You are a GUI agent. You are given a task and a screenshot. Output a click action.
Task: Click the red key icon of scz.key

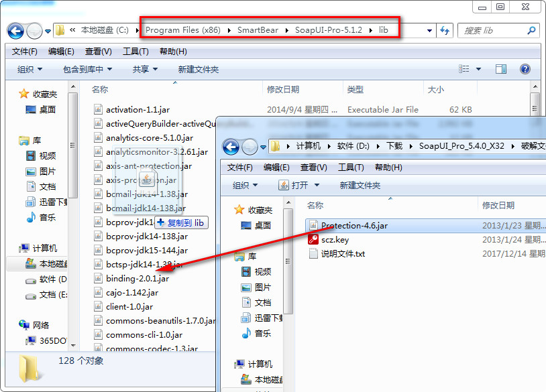click(x=313, y=240)
